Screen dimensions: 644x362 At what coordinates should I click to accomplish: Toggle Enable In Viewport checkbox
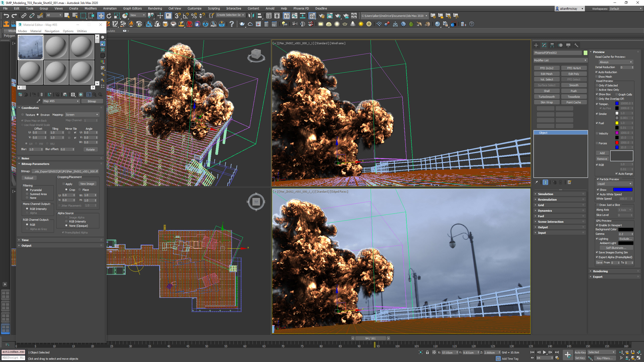click(597, 225)
